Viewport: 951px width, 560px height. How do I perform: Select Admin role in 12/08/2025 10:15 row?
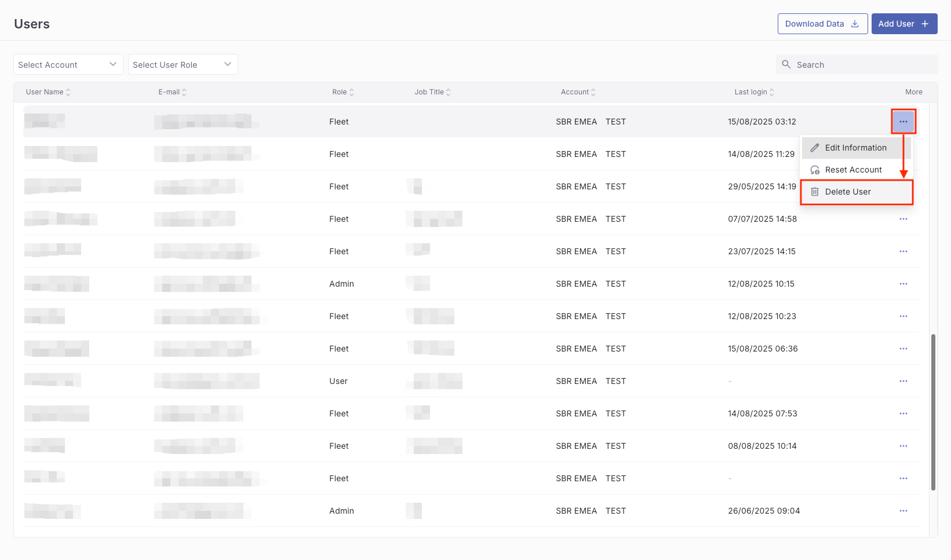tap(341, 284)
